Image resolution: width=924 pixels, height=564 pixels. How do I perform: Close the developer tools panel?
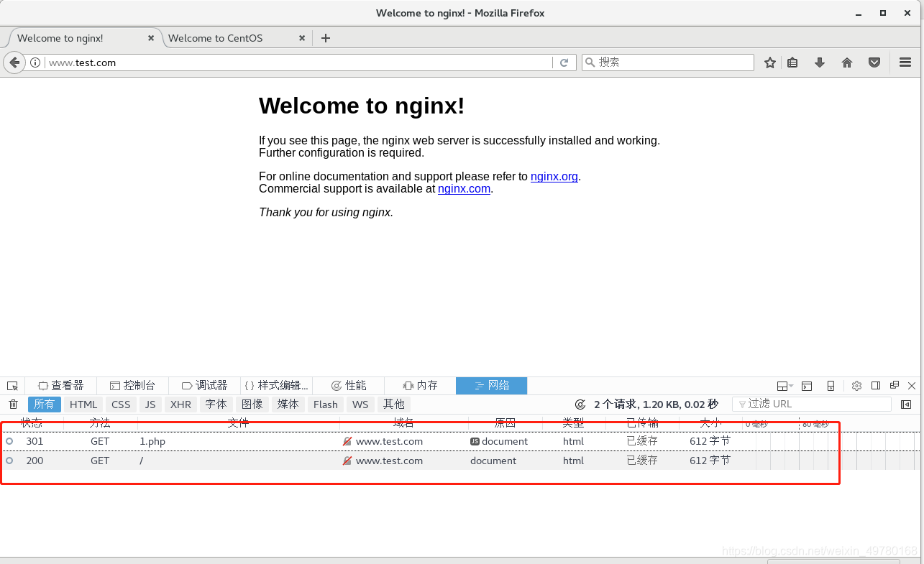coord(912,386)
